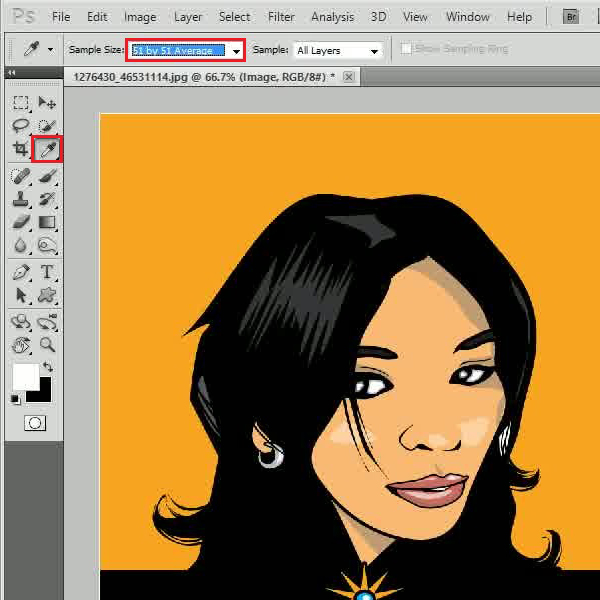Image resolution: width=600 pixels, height=600 pixels.
Task: Select the Crop tool
Action: tap(21, 148)
